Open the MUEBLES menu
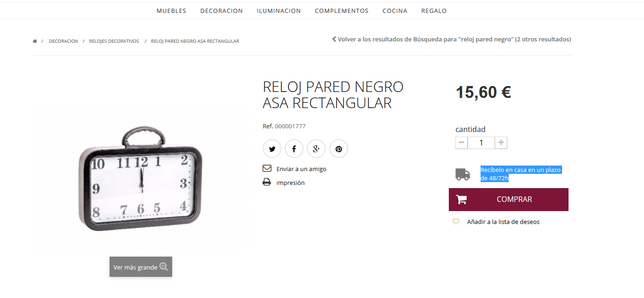The height and width of the screenshot is (298, 644). click(x=171, y=11)
